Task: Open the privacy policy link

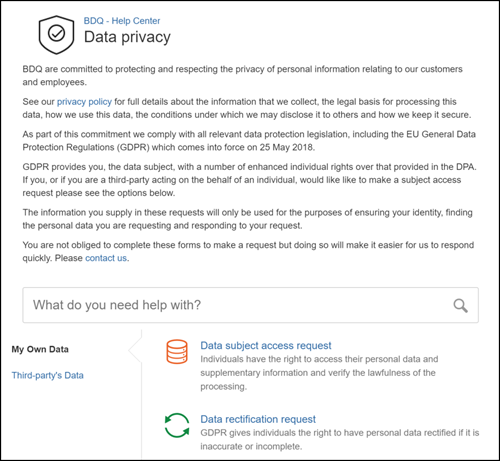Action: (x=84, y=102)
